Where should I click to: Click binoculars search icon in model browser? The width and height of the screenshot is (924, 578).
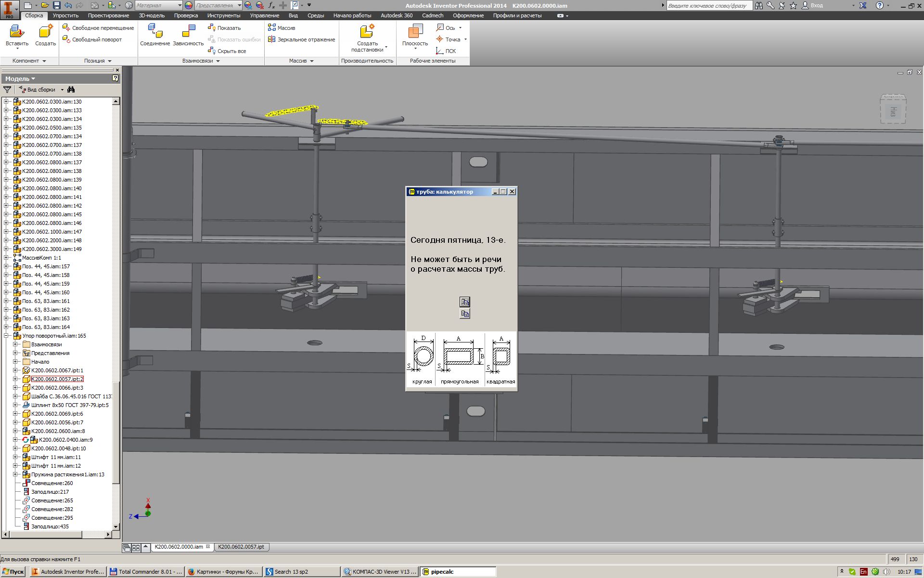[x=71, y=90]
